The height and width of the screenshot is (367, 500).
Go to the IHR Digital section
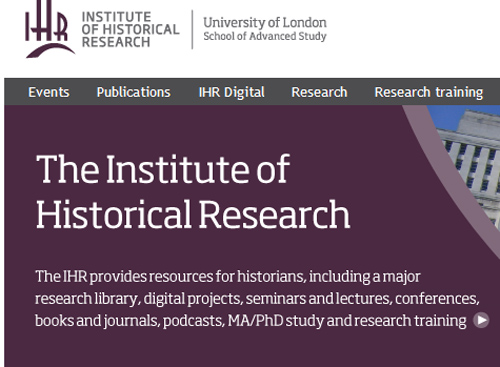click(x=232, y=92)
